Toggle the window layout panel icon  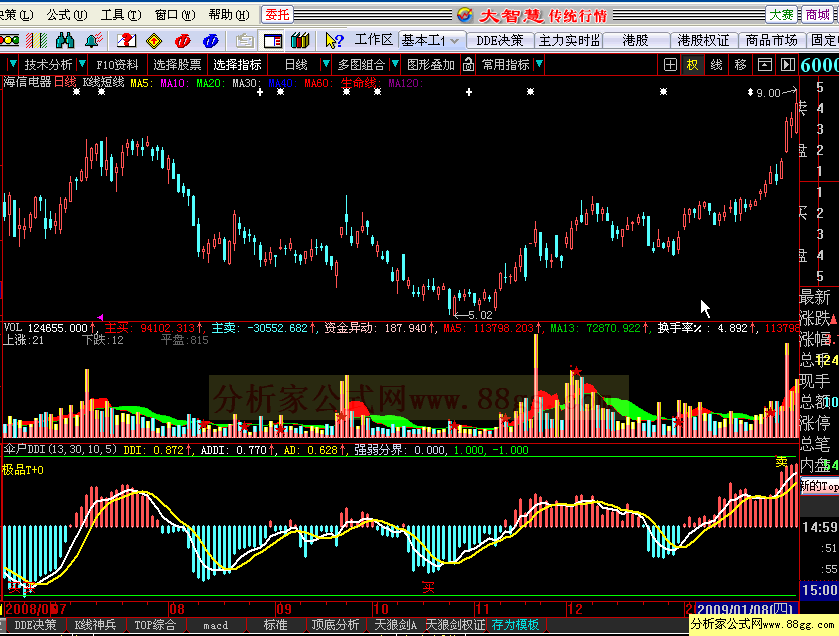pyautogui.click(x=273, y=40)
